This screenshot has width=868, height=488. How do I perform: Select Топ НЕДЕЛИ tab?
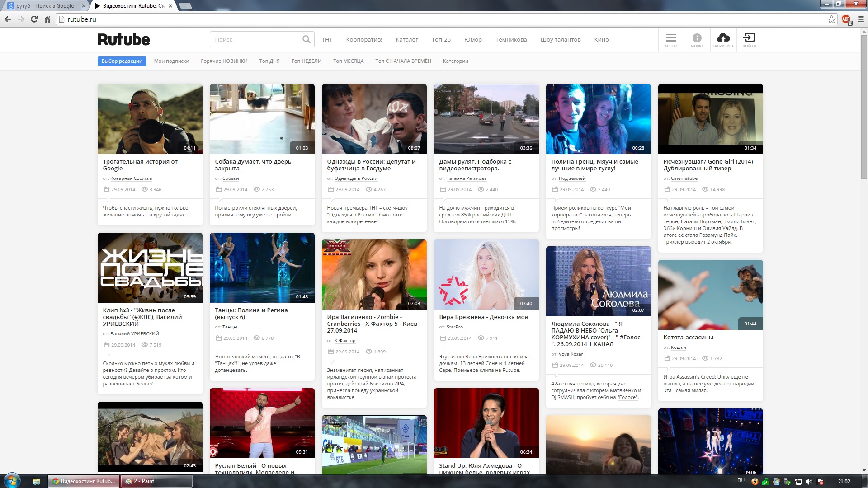[306, 61]
